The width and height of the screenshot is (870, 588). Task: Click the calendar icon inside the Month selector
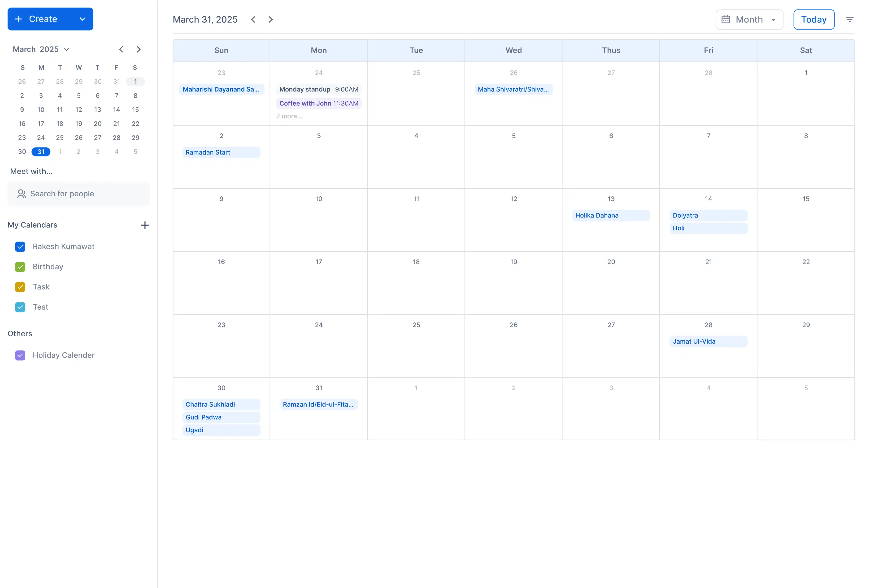(726, 19)
